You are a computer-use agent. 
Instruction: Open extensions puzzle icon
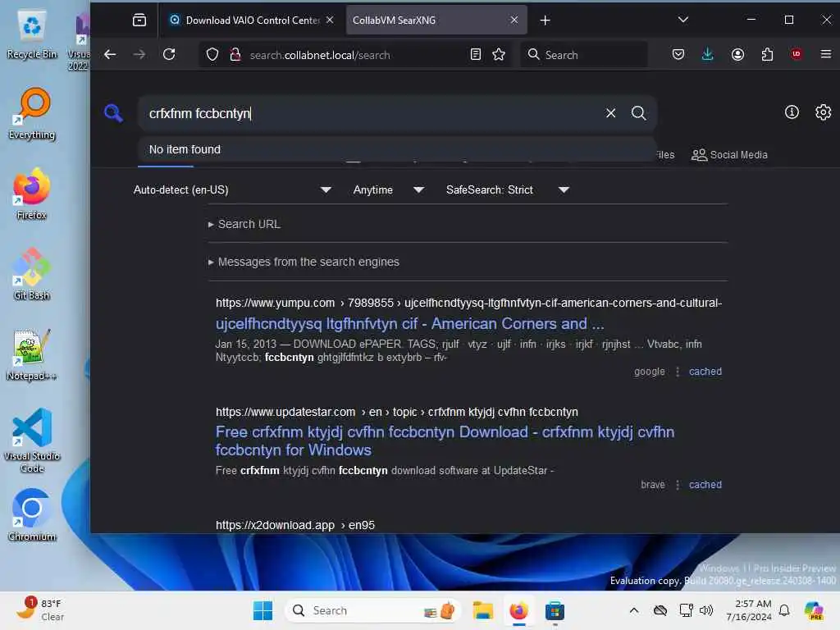tap(767, 55)
